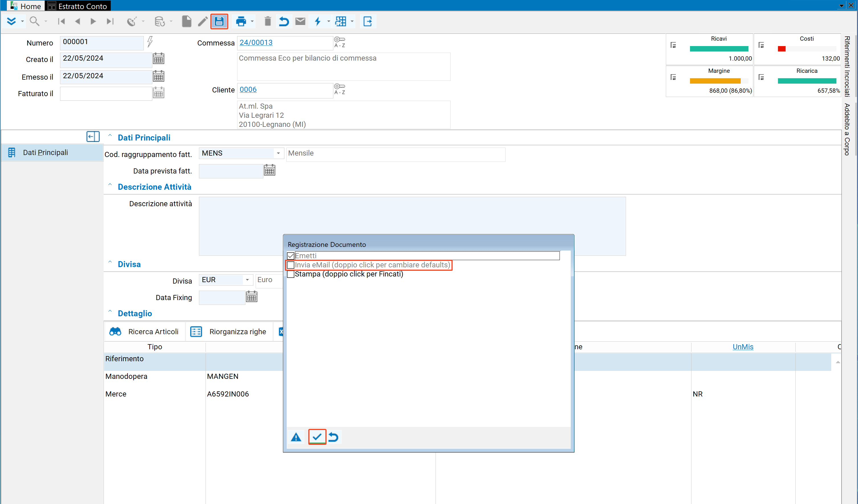
Task: Collapse the Dettaglio section
Action: (x=110, y=312)
